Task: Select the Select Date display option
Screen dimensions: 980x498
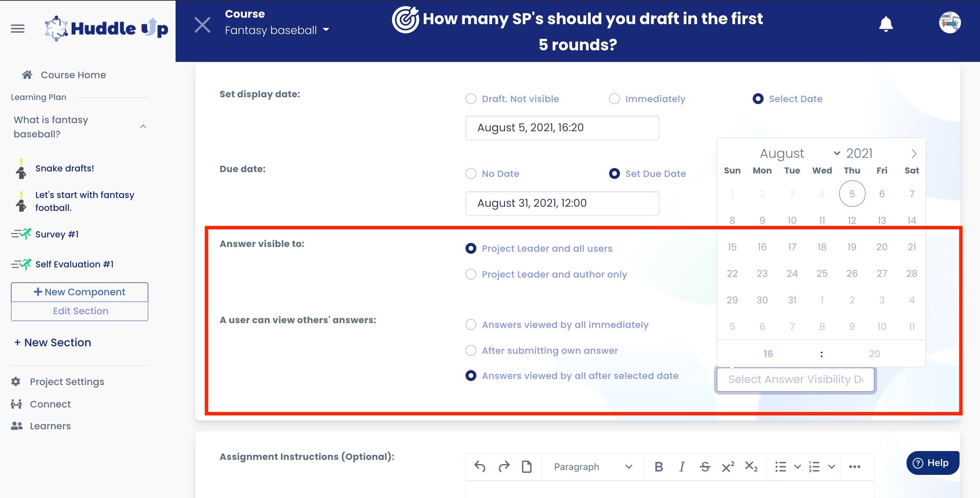Action: tap(758, 99)
